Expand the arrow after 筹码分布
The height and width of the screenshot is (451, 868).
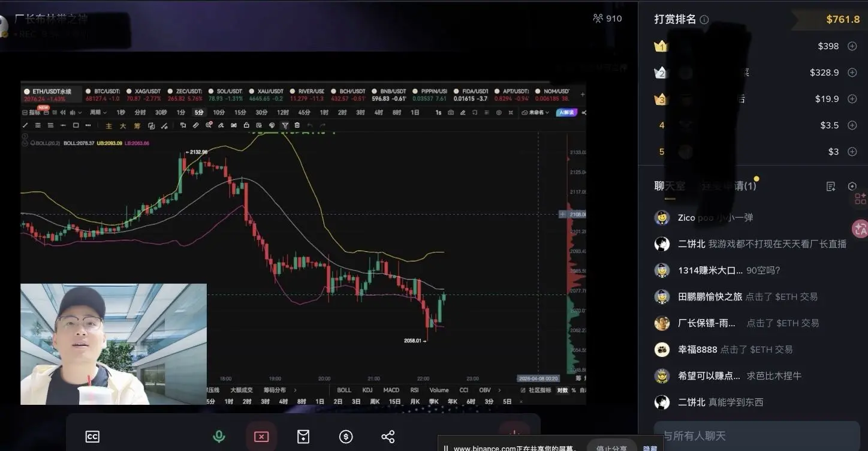point(294,390)
